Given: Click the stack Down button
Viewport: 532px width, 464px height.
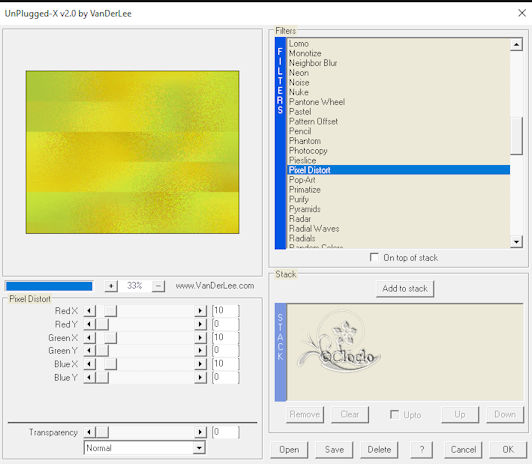Looking at the screenshot, I should click(x=505, y=414).
